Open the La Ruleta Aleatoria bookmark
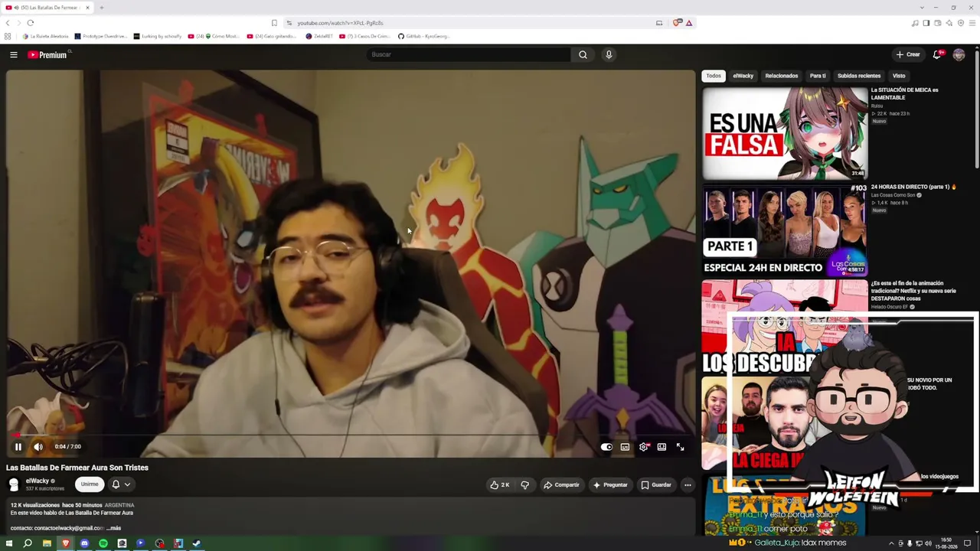 point(45,36)
